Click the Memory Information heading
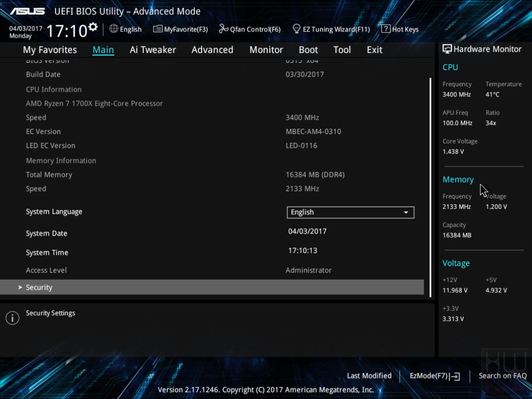The image size is (532, 399). tap(61, 160)
